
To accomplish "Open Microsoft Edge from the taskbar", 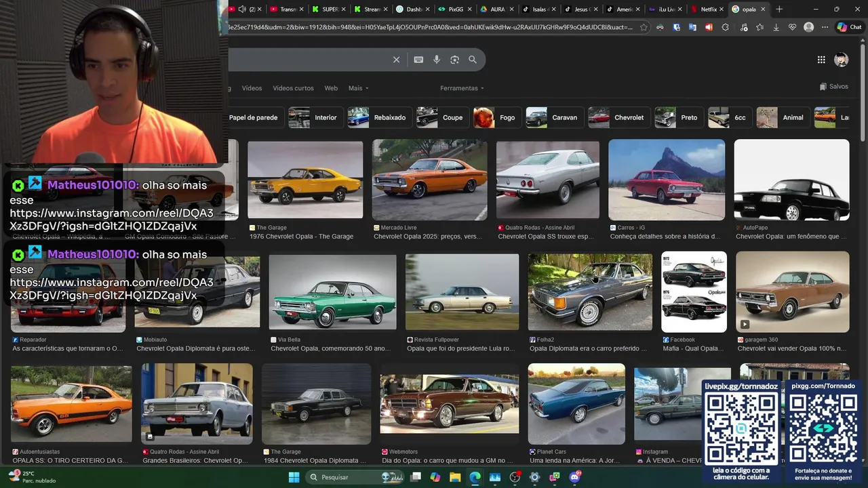I will (x=475, y=477).
